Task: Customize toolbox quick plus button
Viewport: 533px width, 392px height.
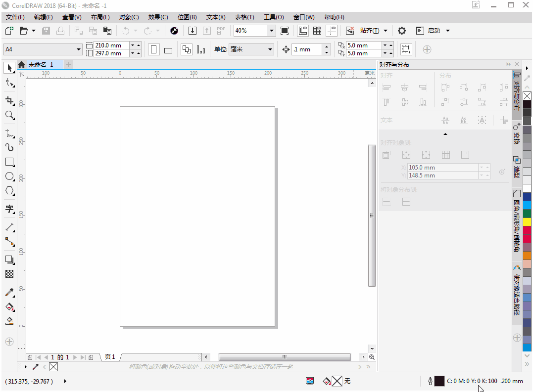Action: pyautogui.click(x=9, y=342)
